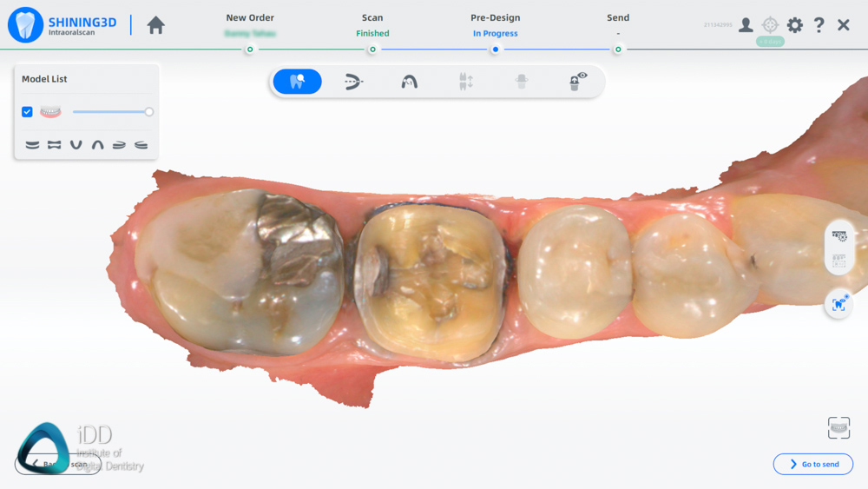This screenshot has width=868, height=489.
Task: Open the Send step
Action: click(618, 49)
